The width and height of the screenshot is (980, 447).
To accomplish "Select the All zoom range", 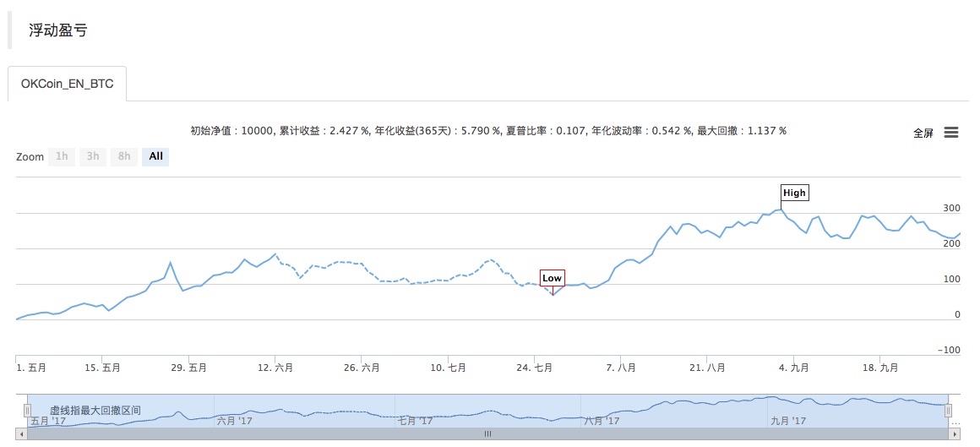I will [155, 156].
